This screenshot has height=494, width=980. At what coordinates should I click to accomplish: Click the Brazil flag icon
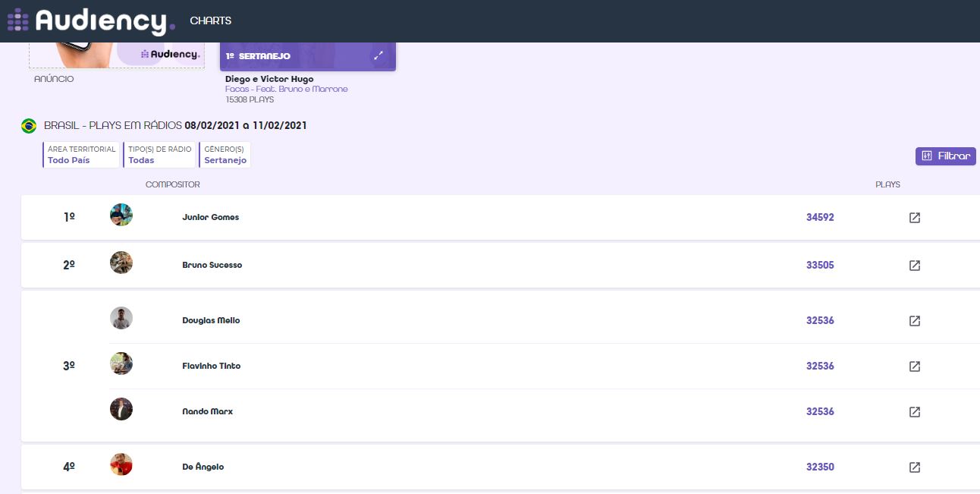click(29, 126)
